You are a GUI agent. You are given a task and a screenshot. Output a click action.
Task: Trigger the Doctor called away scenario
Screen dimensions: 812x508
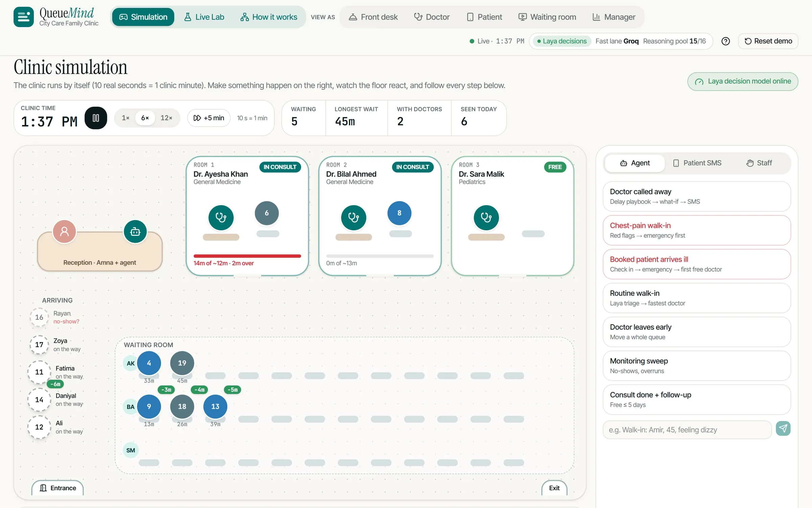pos(697,196)
